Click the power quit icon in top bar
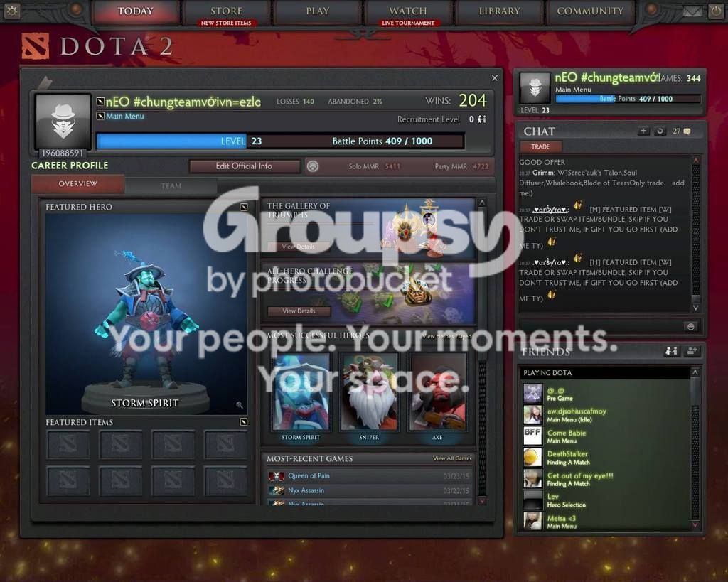728x582 pixels. pyautogui.click(x=715, y=11)
